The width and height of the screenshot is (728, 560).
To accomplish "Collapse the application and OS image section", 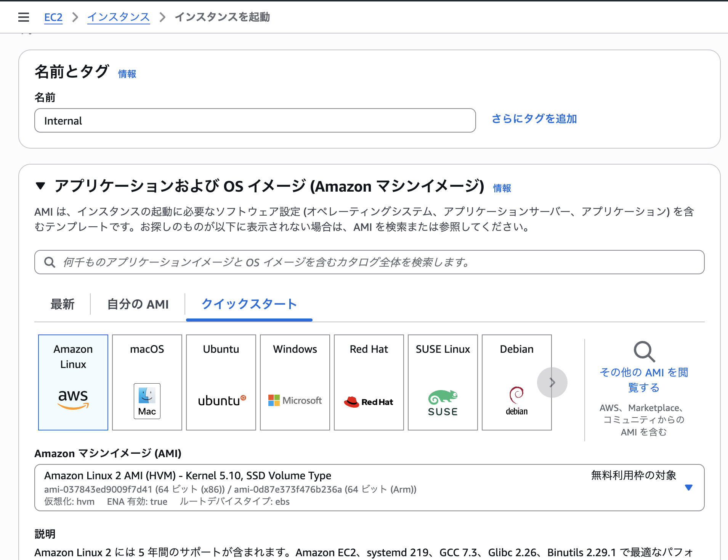I will click(40, 186).
